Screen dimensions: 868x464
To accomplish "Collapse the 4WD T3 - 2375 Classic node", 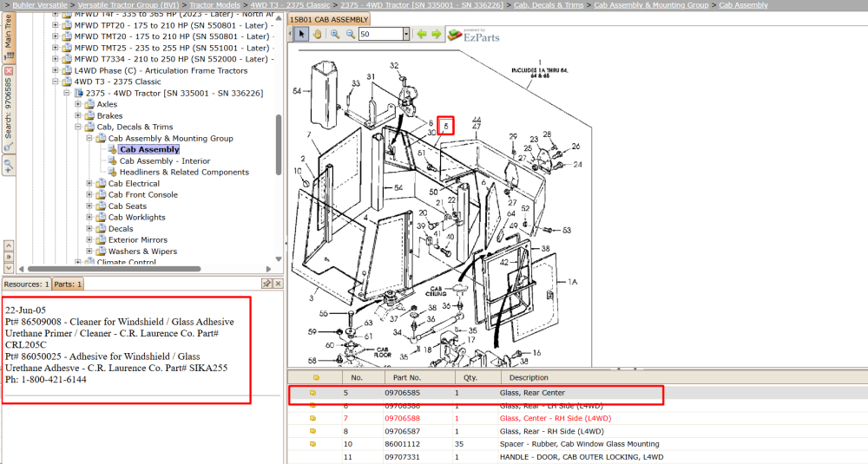I will [56, 82].
